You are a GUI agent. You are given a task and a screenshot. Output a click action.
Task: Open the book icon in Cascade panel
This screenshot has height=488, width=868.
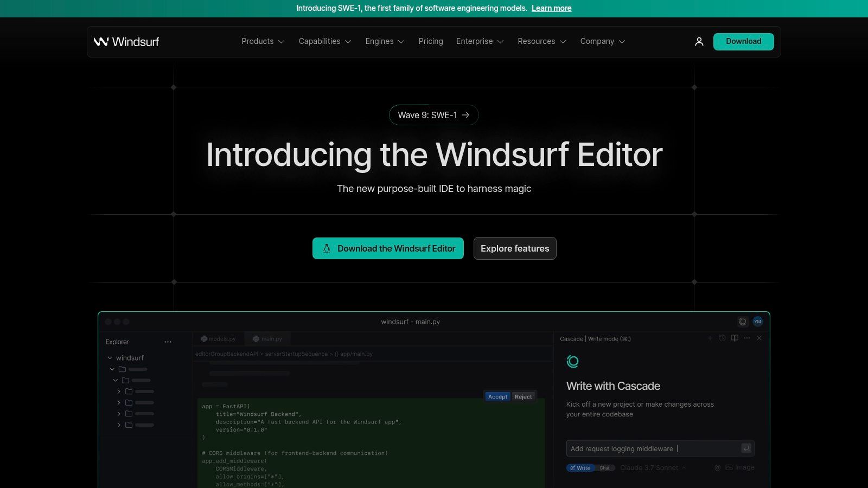(x=735, y=338)
